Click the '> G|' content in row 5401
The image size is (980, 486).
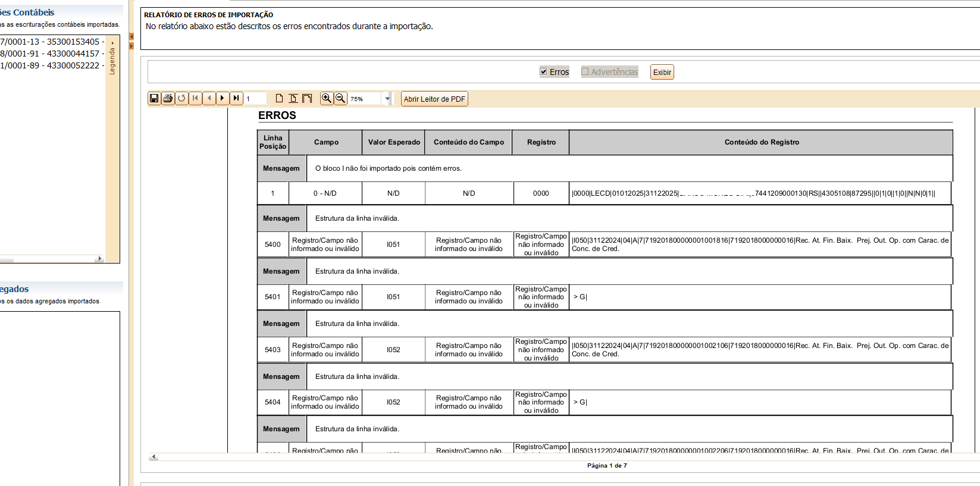pos(580,297)
